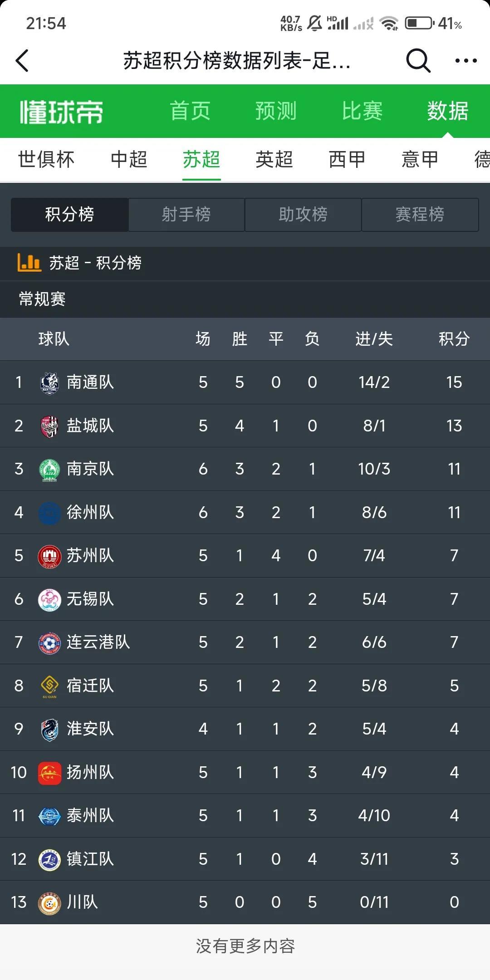
Task: Switch to the 赛程榜 tab
Action: coord(420,215)
